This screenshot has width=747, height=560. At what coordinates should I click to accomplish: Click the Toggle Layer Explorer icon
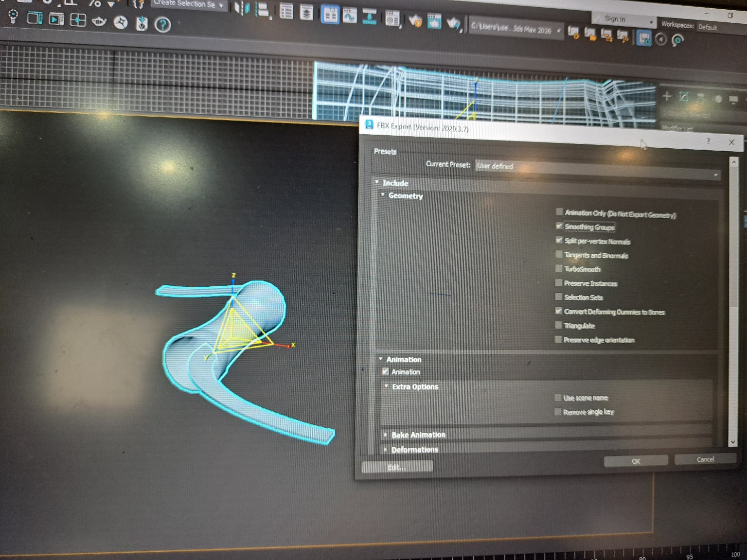[x=306, y=13]
